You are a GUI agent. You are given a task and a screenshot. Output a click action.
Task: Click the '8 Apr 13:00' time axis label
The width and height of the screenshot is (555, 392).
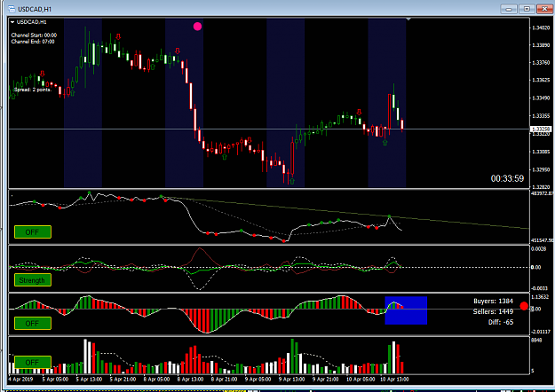click(x=190, y=380)
